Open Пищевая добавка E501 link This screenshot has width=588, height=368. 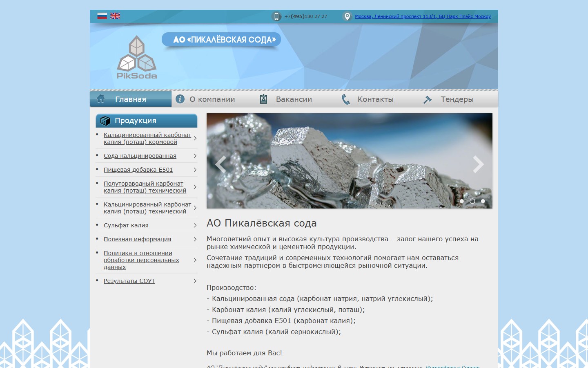tap(138, 170)
